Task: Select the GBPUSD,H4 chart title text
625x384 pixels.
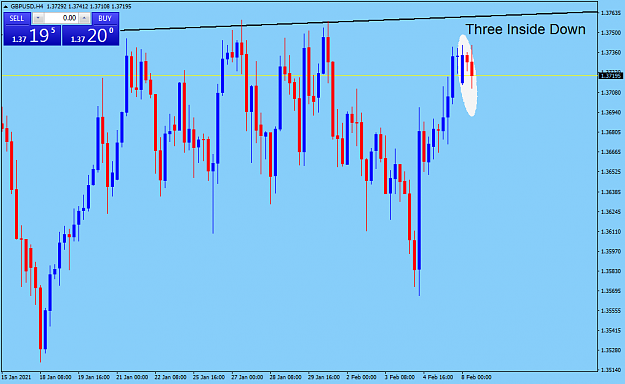Action: coord(27,7)
